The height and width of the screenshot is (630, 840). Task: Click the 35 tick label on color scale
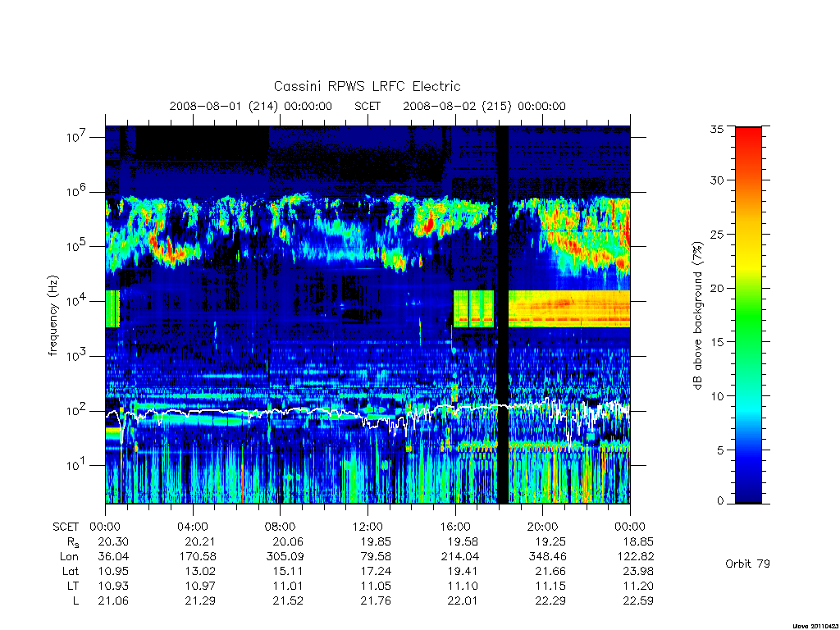coord(716,129)
